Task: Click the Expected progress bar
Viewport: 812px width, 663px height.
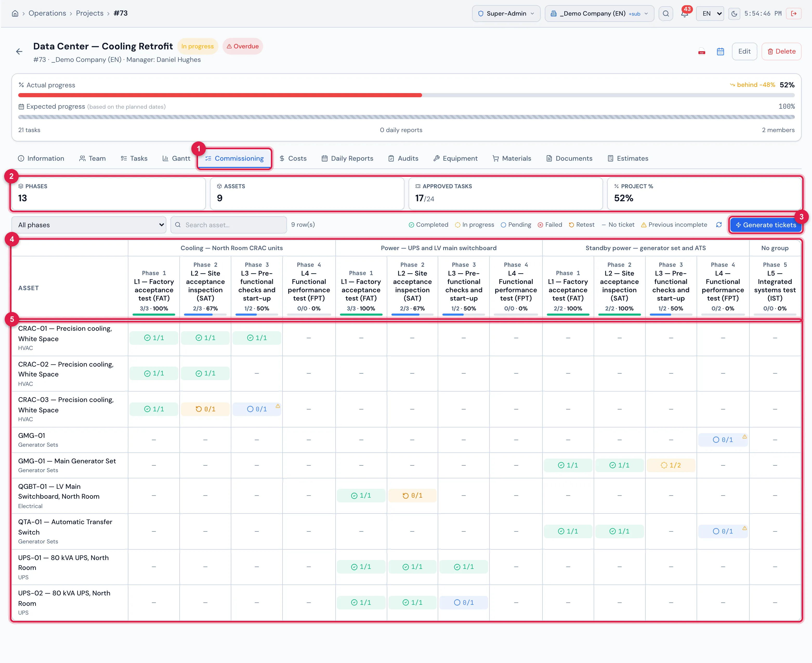Action: tap(406, 117)
